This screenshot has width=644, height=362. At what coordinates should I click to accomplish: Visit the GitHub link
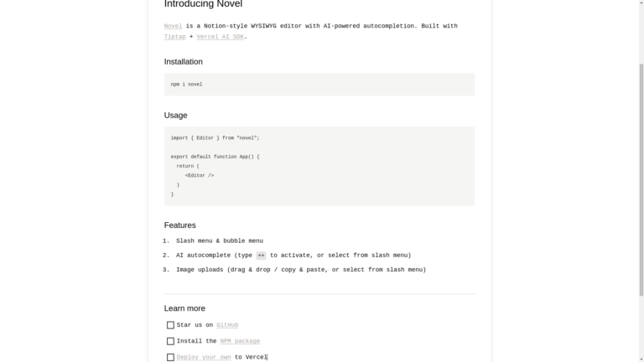click(227, 325)
